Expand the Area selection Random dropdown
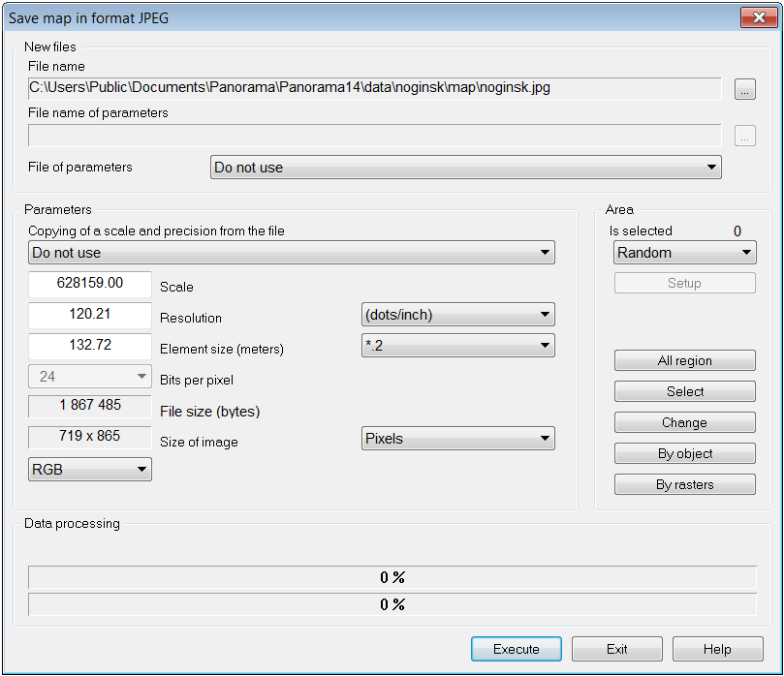This screenshot has width=784, height=676. pos(684,253)
